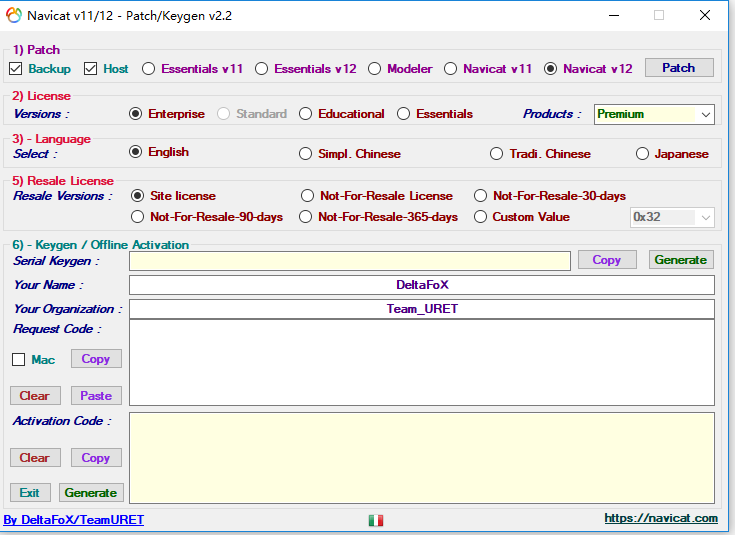Clear the Activation Code
Image resolution: width=735 pixels, height=535 pixels.
pyautogui.click(x=35, y=458)
